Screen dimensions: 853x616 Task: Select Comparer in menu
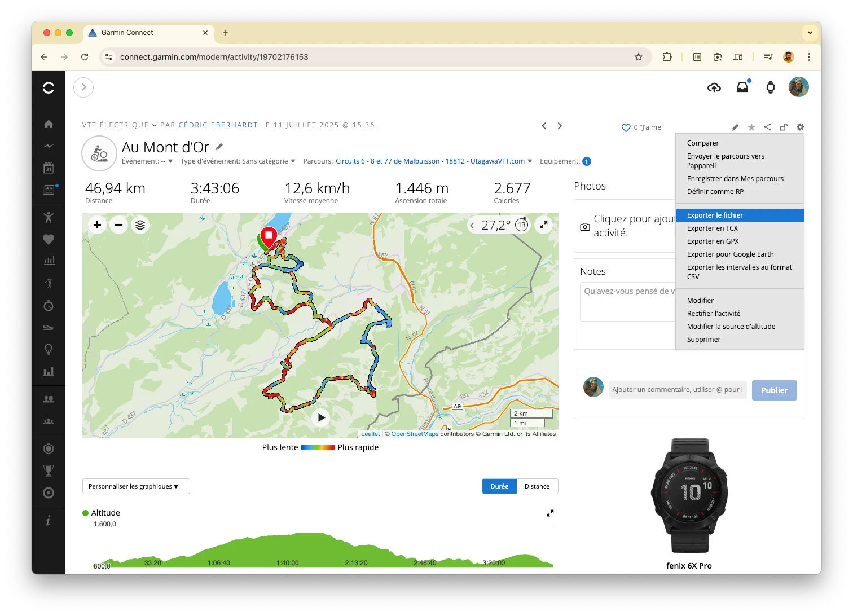click(x=740, y=143)
